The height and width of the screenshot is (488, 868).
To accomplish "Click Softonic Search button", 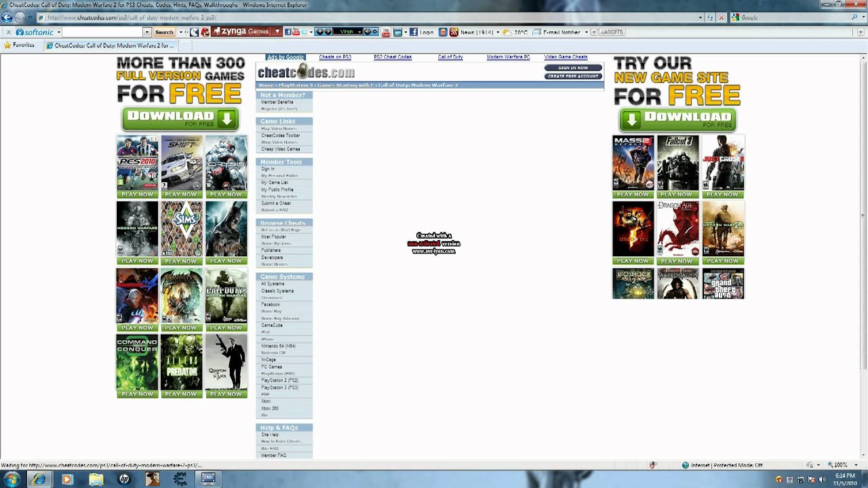I will pyautogui.click(x=164, y=32).
